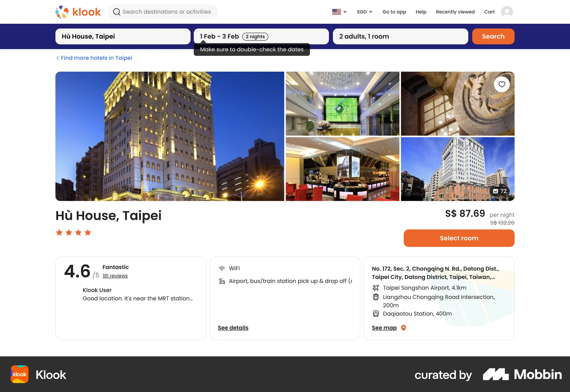Click the Taipei Songshan Airport plane icon
Screen dimensions: 570x392
[x=376, y=288]
